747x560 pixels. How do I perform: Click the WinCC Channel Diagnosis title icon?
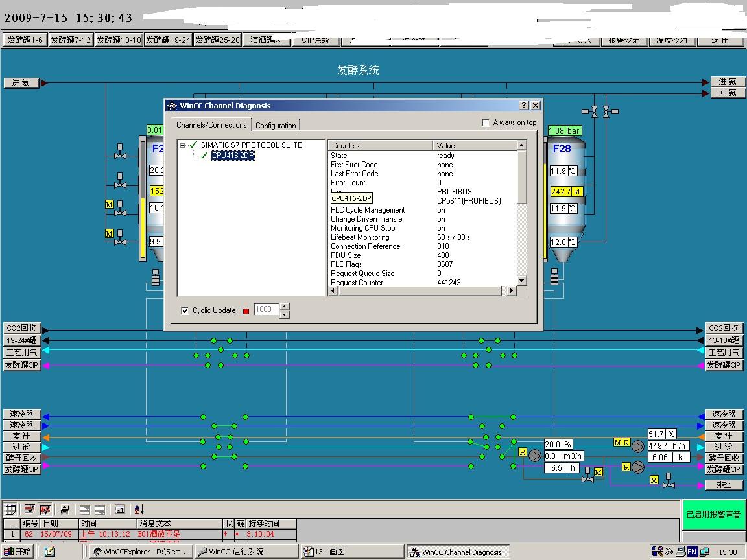coord(172,106)
